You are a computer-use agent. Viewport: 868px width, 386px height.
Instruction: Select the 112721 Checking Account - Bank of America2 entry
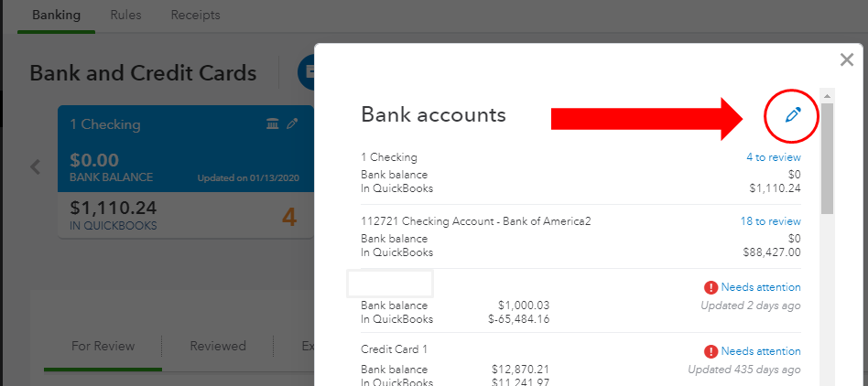pyautogui.click(x=580, y=237)
